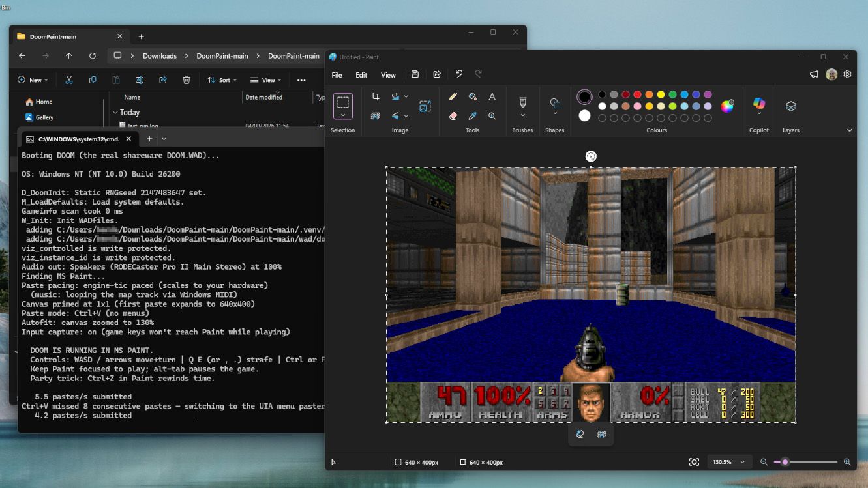Expand the Rotate options dropdown arrow
868x488 pixels.
(406, 96)
